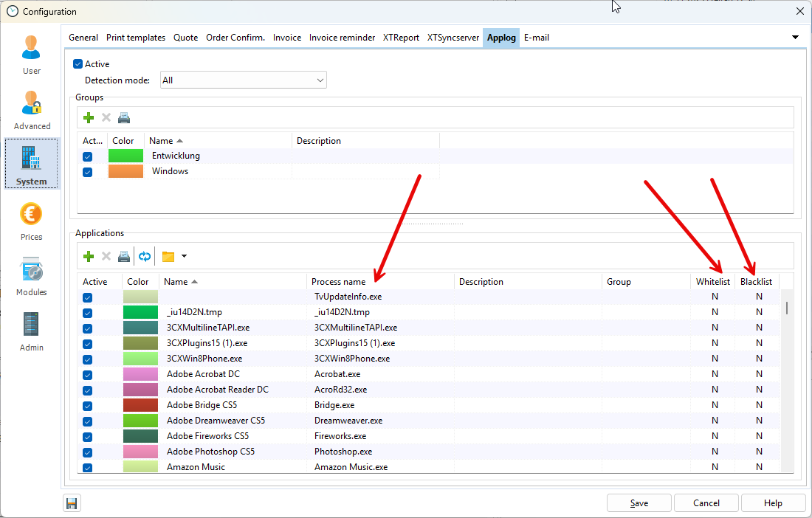Click the refresh icon in Applications toolbar
Image resolution: width=812 pixels, height=518 pixels.
(x=145, y=256)
